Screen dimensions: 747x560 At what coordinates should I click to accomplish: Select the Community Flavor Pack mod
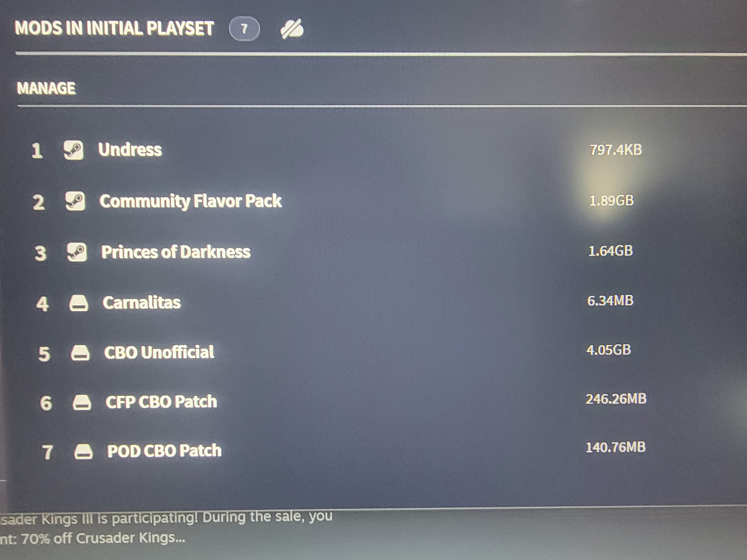[x=190, y=201]
